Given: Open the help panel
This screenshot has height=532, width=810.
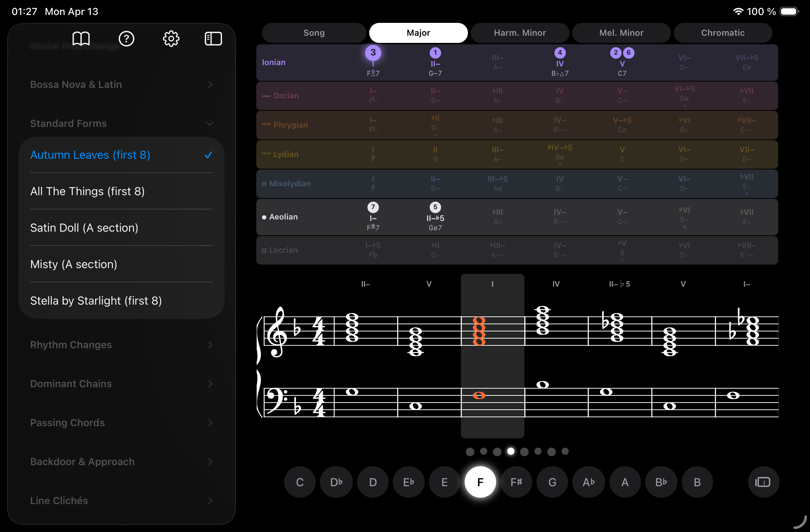Looking at the screenshot, I should coord(127,39).
